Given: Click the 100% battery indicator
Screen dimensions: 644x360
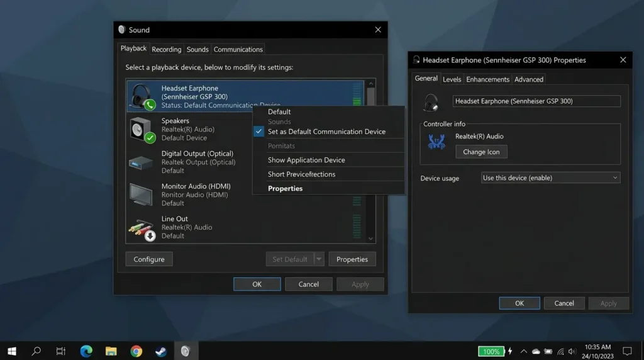Looking at the screenshot, I should pos(491,351).
